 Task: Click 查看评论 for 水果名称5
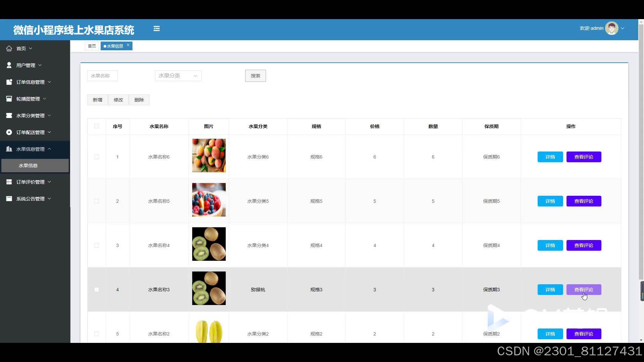[584, 201]
